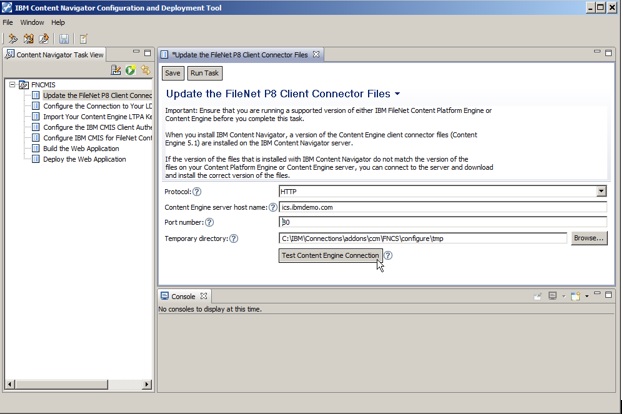Collapse the FNCMIS tree node
The width and height of the screenshot is (623, 414).
12,85
